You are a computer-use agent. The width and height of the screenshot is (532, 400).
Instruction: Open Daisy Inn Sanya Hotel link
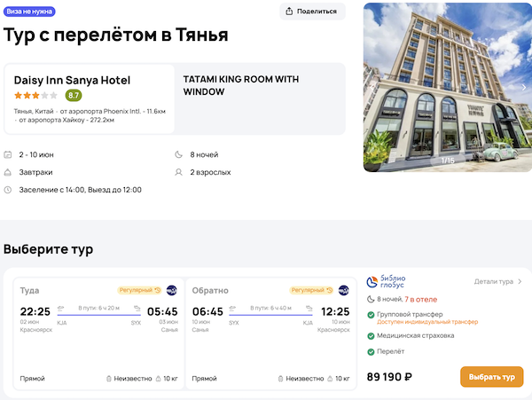[x=72, y=80]
